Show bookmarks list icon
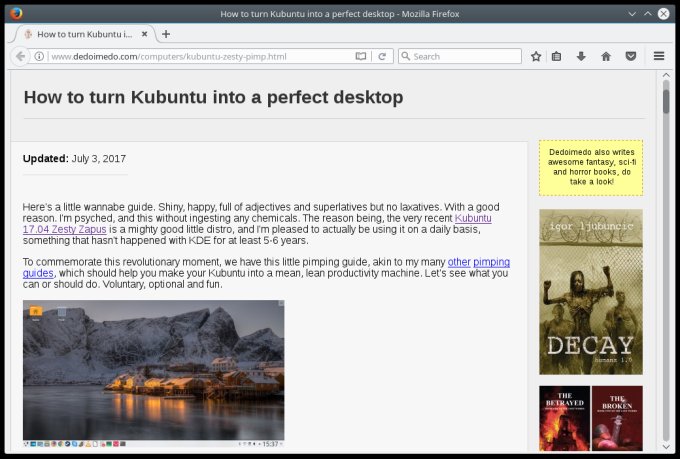The height and width of the screenshot is (459, 680). pyautogui.click(x=557, y=57)
